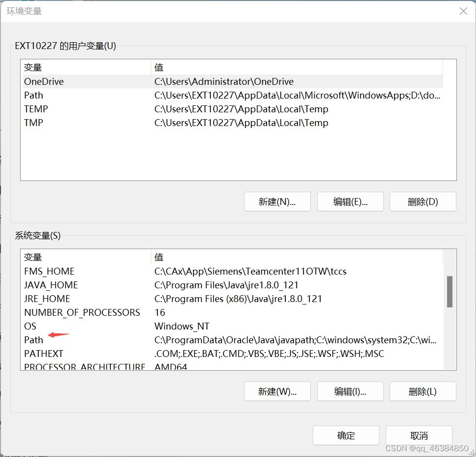Select the OS system variable
The height and width of the screenshot is (457, 476).
233,326
